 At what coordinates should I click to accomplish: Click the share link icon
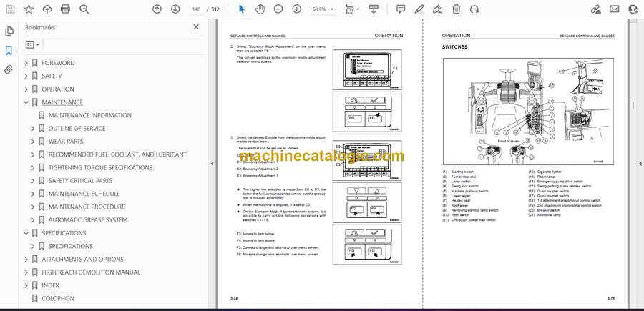tap(595, 9)
